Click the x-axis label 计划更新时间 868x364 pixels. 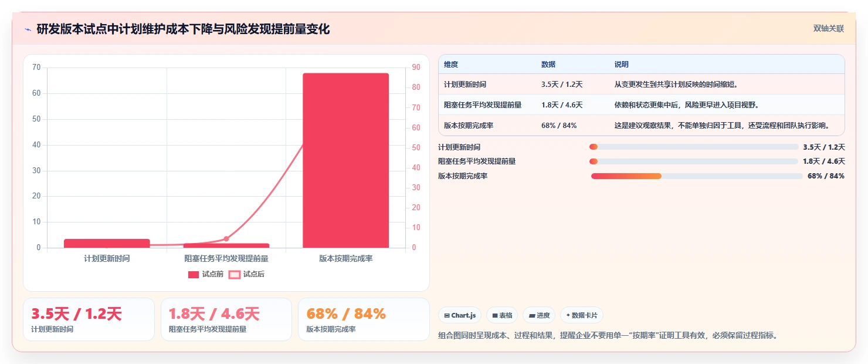pos(107,258)
